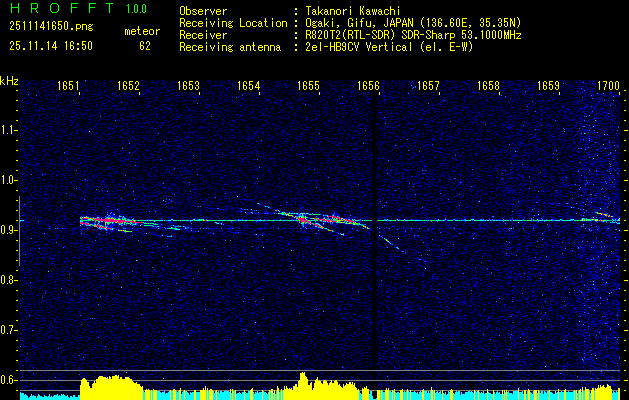Click the 1.1 frequency axis label
Screen dimensions: 629x400
click(x=8, y=130)
